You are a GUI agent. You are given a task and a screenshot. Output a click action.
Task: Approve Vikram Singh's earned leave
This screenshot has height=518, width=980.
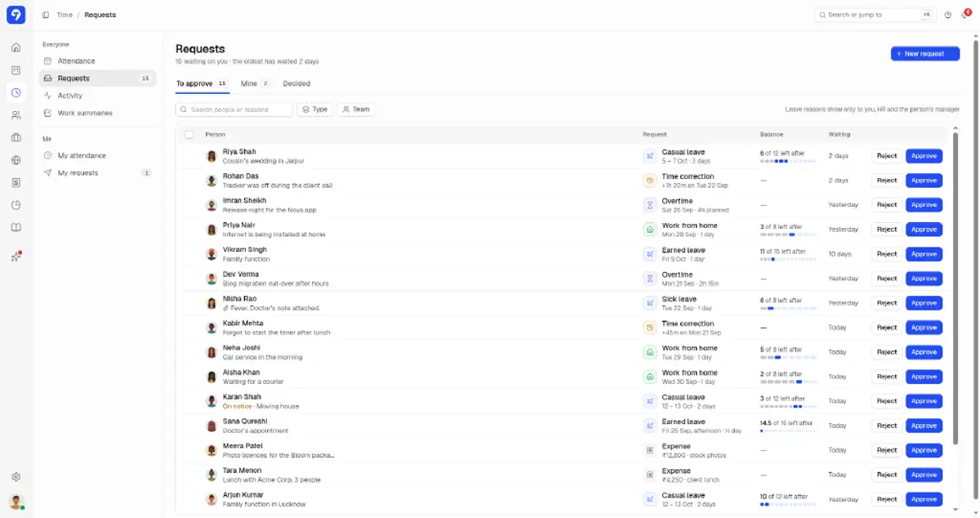924,254
